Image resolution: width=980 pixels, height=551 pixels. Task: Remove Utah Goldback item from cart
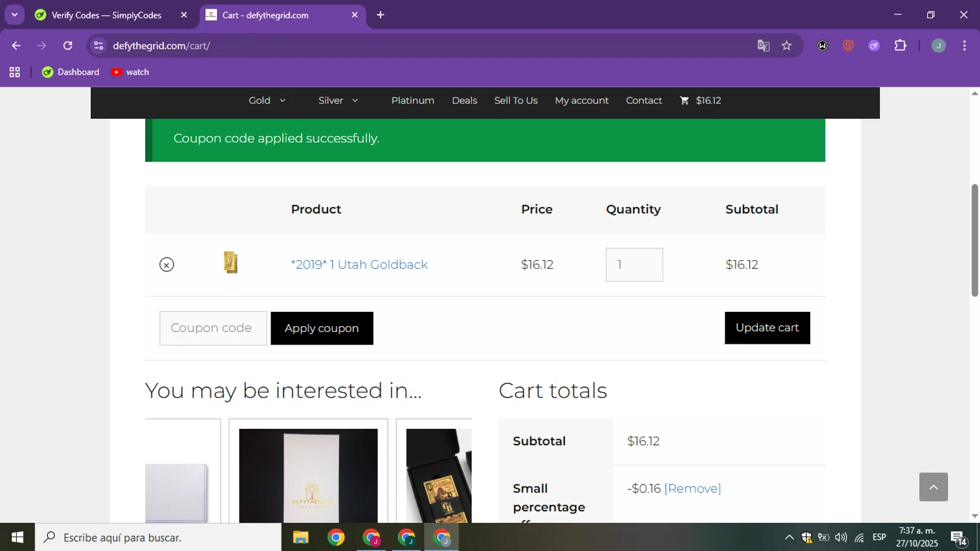click(167, 265)
